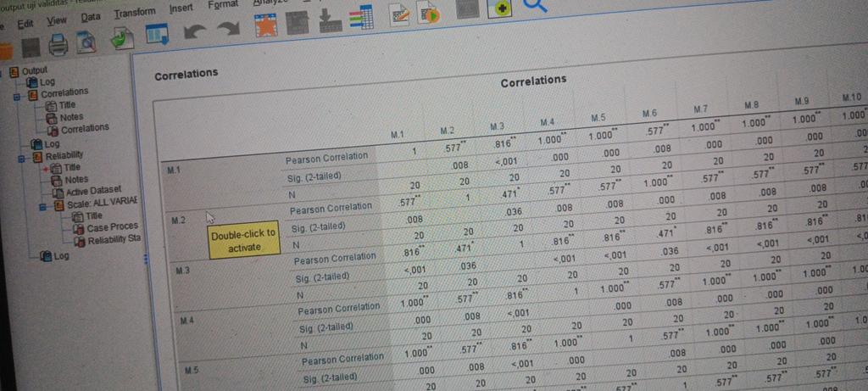
Task: Collapse the Reliability node in the outline
Action: click(22, 159)
